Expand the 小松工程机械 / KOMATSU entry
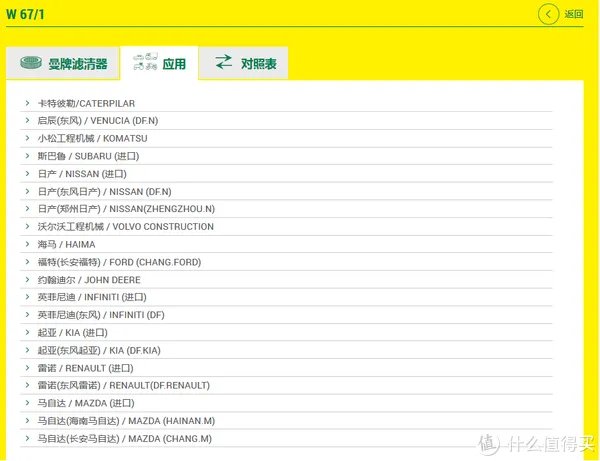Screen dimensions: 600x461 pos(92,138)
